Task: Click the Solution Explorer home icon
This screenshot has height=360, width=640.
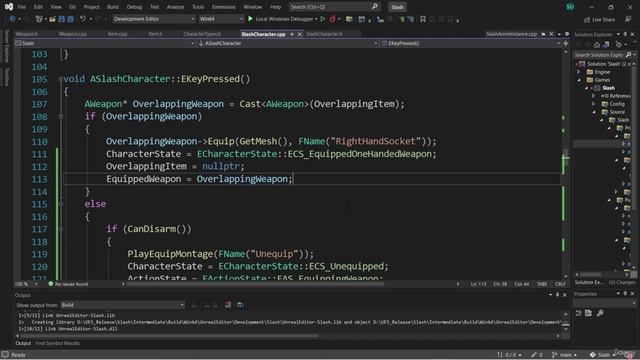Action: coord(597,44)
